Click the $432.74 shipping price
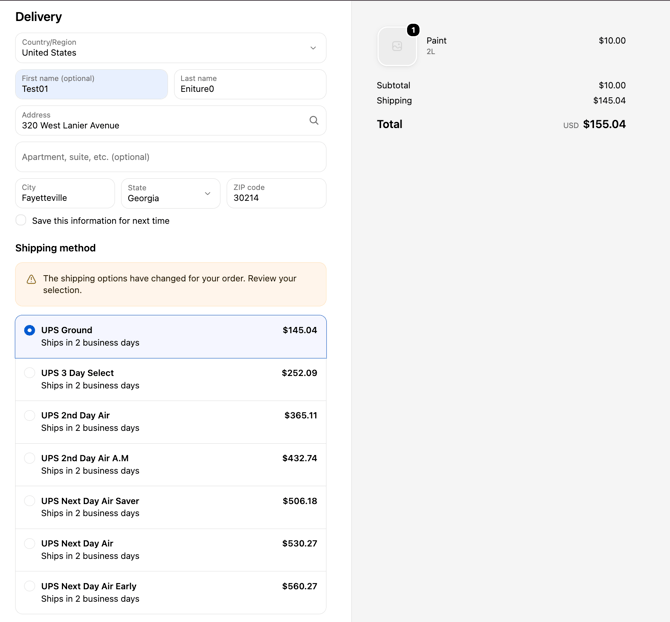This screenshot has height=622, width=670. tap(300, 458)
